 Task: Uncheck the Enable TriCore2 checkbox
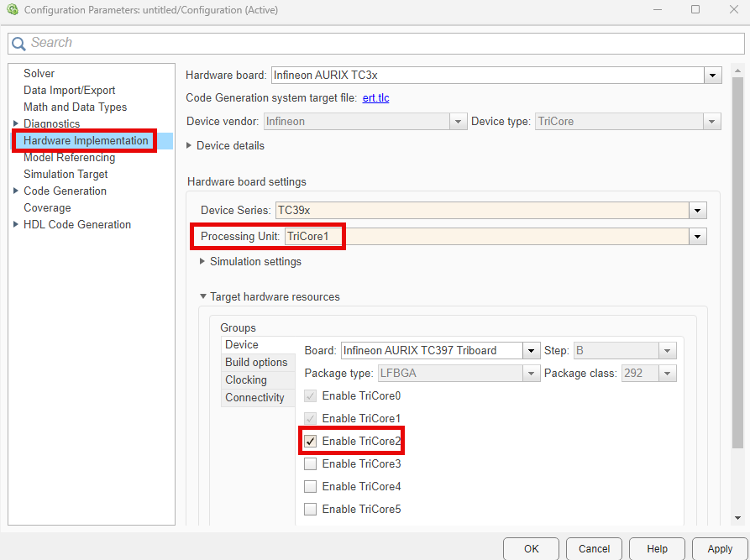point(311,440)
